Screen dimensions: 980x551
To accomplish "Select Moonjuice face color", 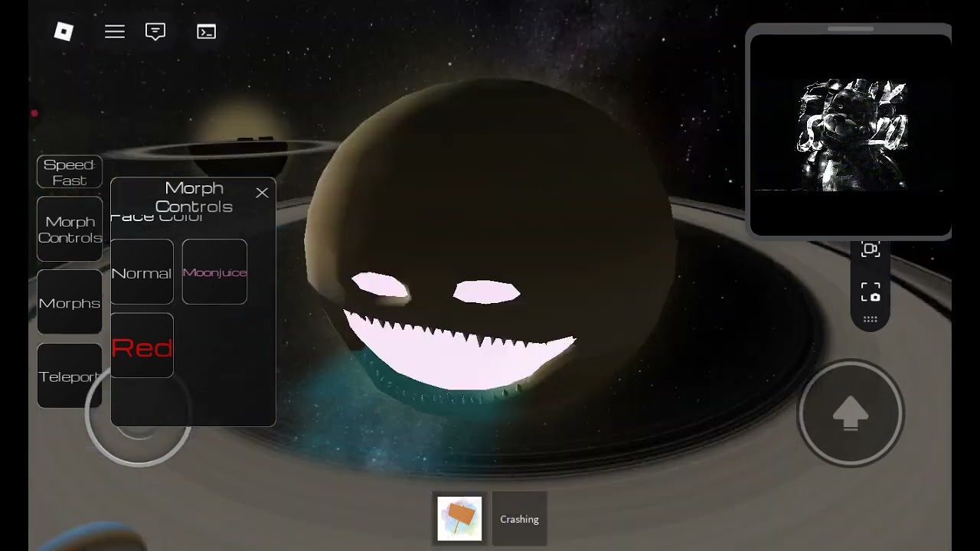I will 214,272.
